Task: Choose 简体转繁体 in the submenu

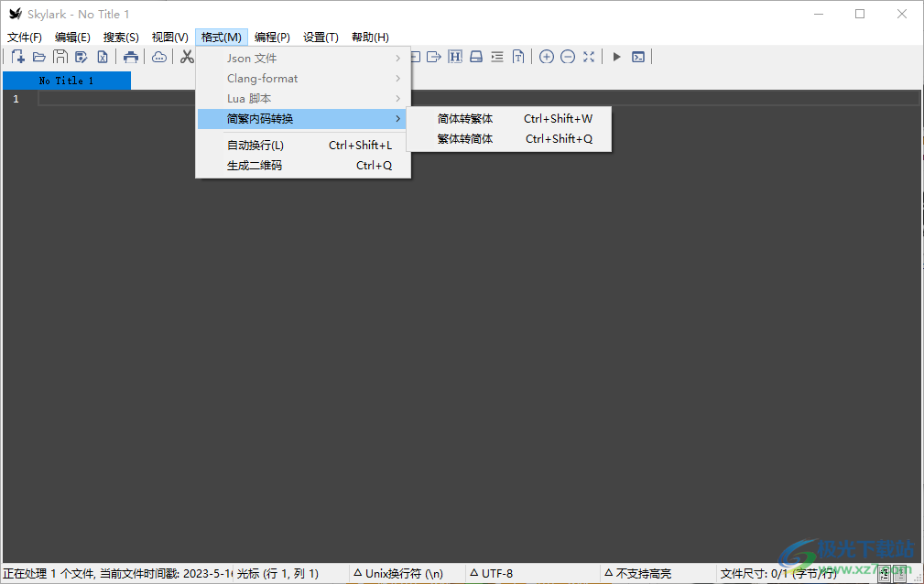Action: pyautogui.click(x=509, y=118)
